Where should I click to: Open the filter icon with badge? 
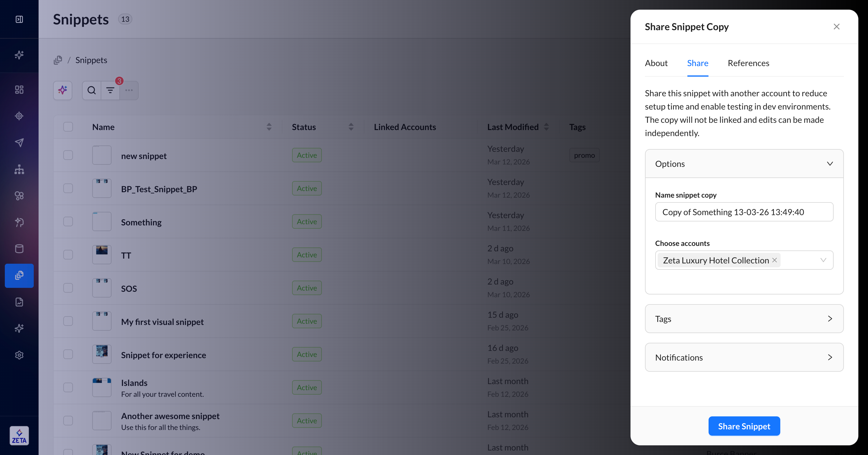click(x=110, y=91)
